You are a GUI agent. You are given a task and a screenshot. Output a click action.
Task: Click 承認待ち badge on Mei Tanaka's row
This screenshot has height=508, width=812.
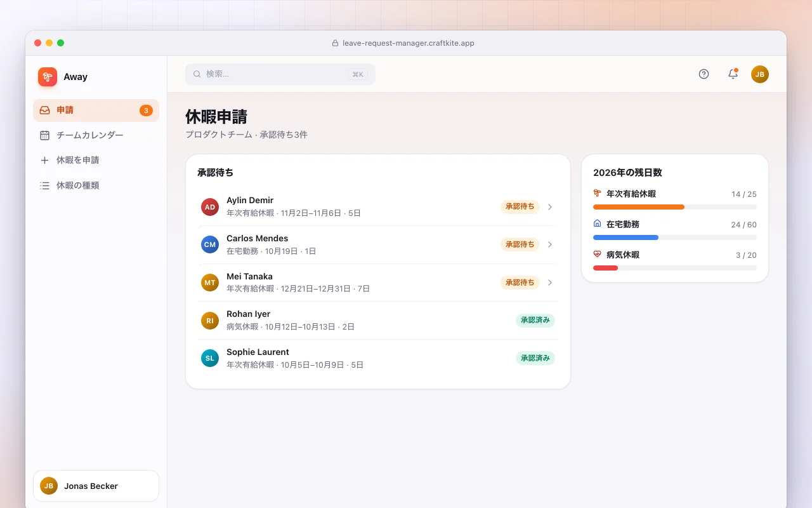click(x=520, y=283)
